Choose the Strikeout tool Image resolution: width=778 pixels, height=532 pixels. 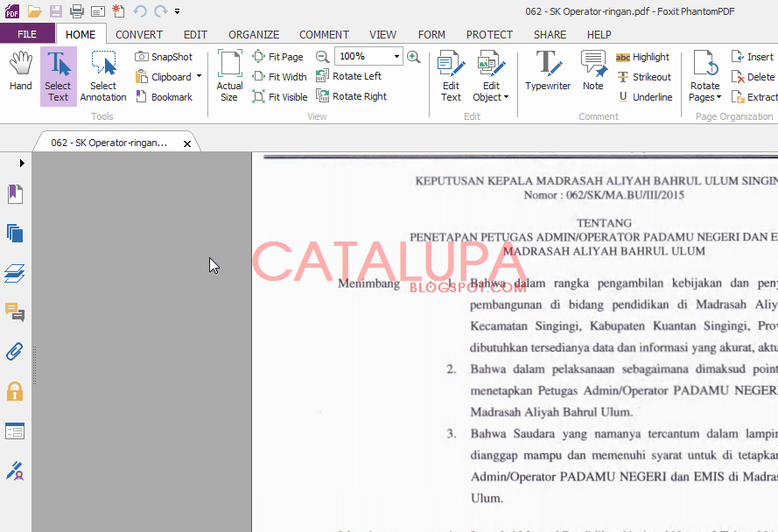(644, 77)
